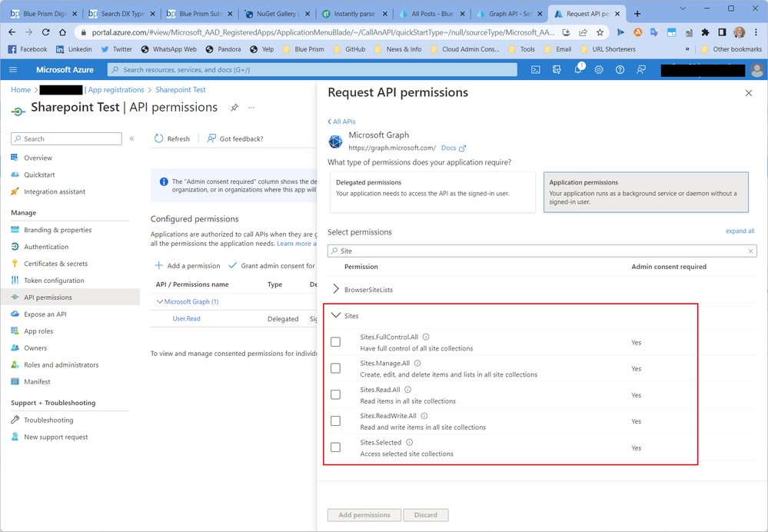
Task: Open Microsoft Graph Docs link
Action: click(x=453, y=148)
